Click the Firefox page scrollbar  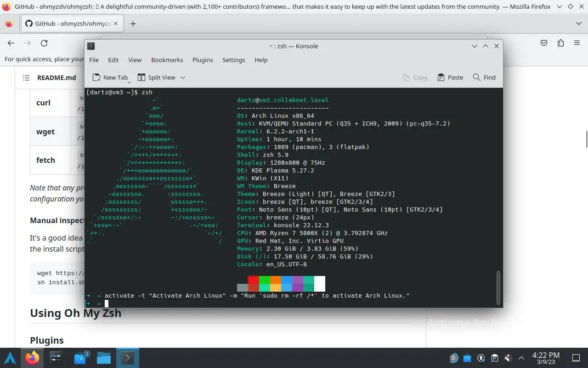586,139
